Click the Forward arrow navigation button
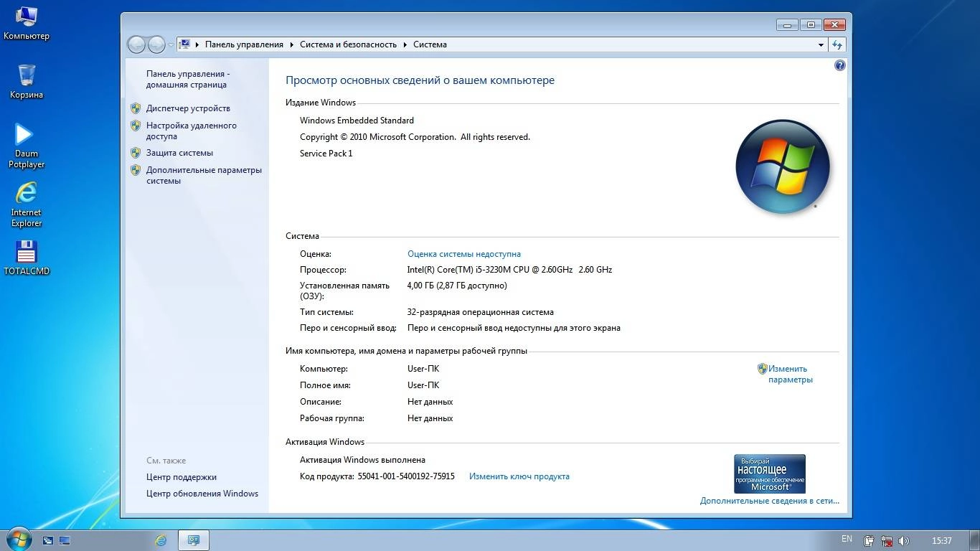This screenshot has width=980, height=551. pyautogui.click(x=156, y=44)
